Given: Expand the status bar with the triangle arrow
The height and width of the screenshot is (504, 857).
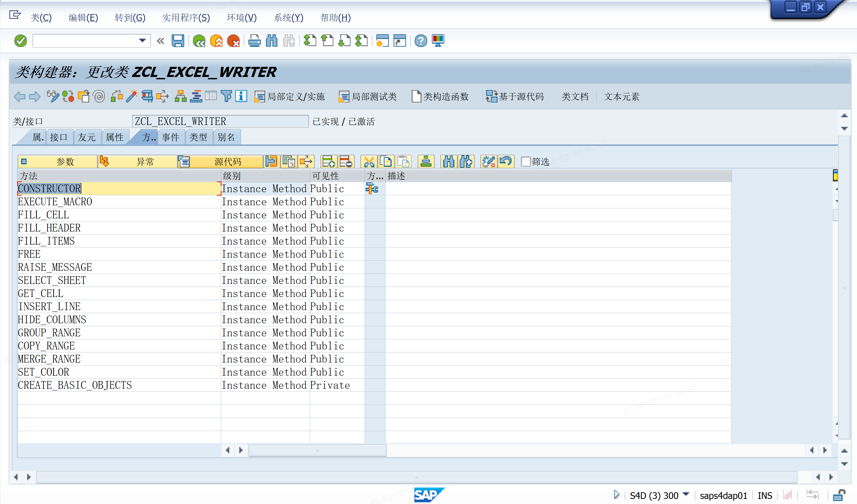Looking at the screenshot, I should [x=617, y=495].
